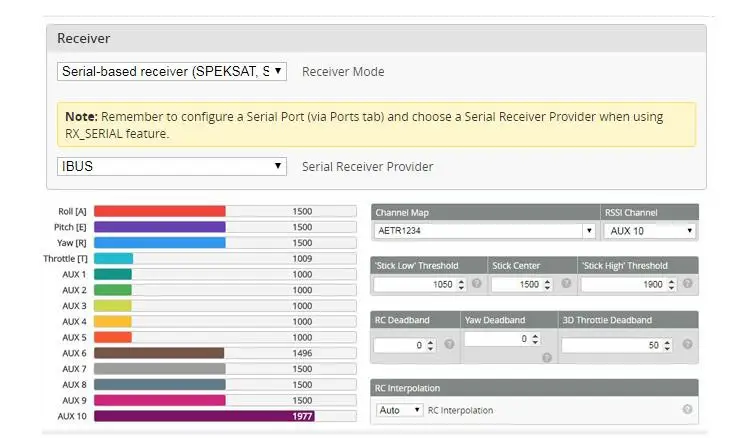Screen dimensions: 750x438
Task: Click the pink AUX 9 channel bar
Action: pyautogui.click(x=160, y=401)
